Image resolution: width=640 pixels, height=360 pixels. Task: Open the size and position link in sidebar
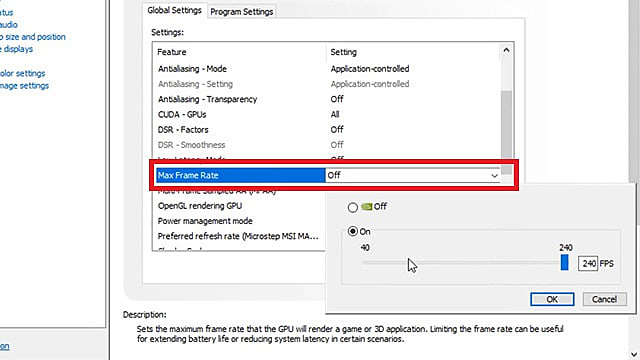33,37
